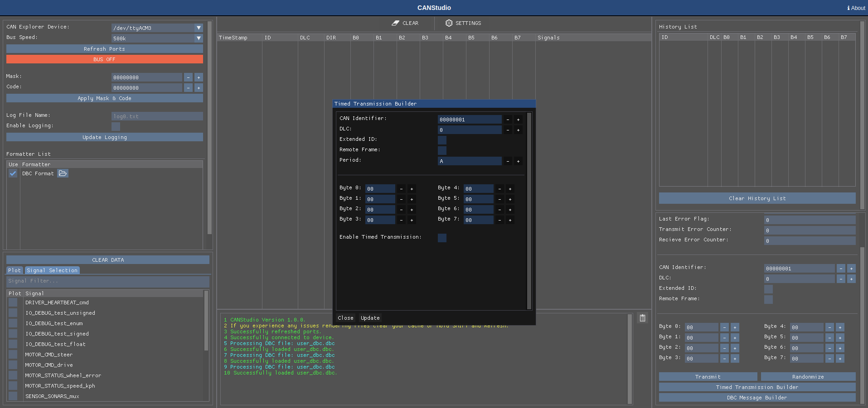Image resolution: width=868 pixels, height=408 pixels.
Task: Click the signal list vertical scrollbar
Action: coord(206,322)
